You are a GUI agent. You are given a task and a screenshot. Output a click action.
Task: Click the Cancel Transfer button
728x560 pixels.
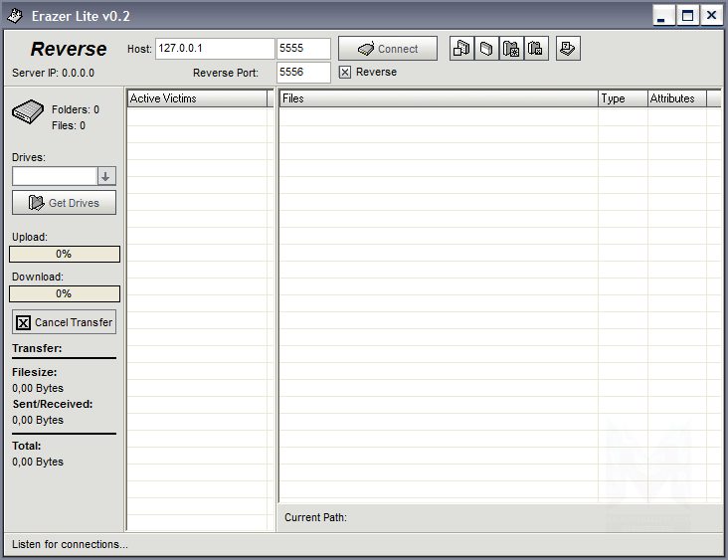click(64, 322)
